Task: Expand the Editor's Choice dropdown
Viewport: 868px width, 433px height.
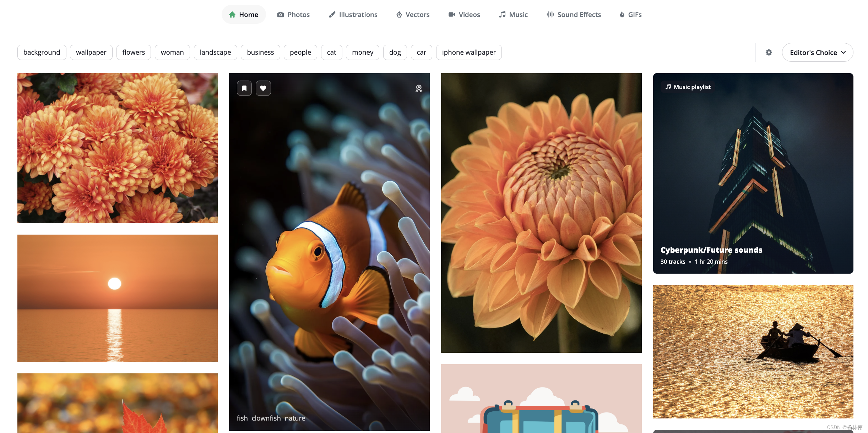Action: (x=817, y=53)
